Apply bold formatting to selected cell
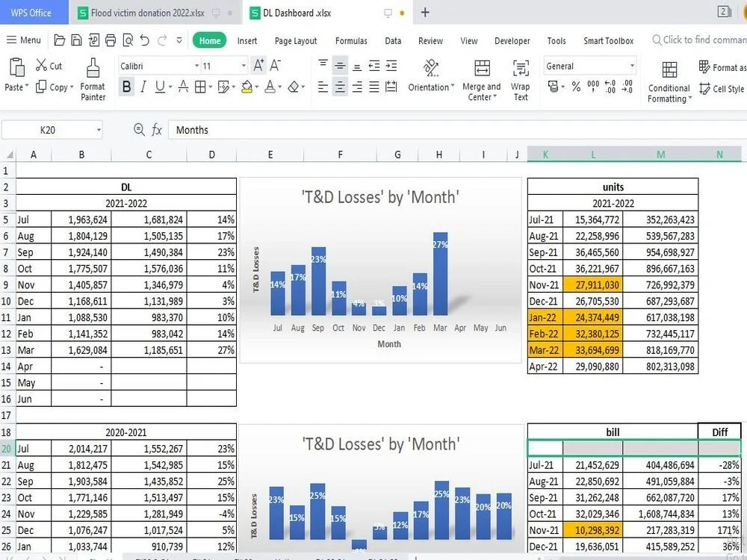The image size is (747, 560). coord(126,87)
